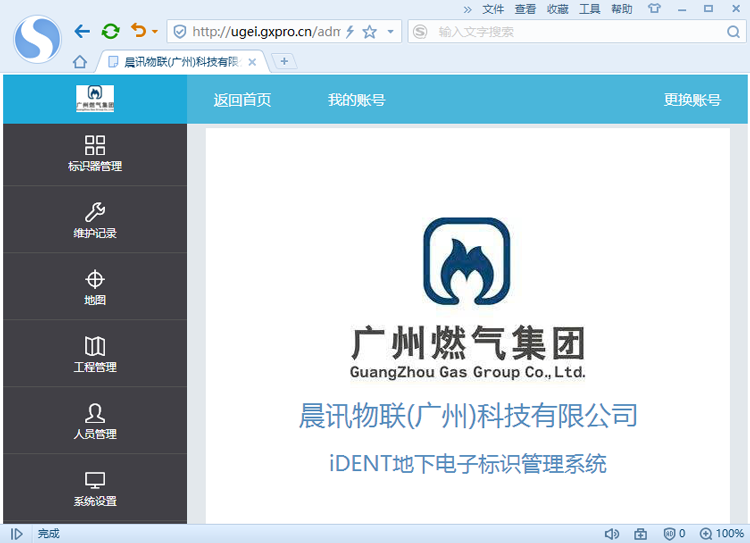Click the browser home icon
The height and width of the screenshot is (543, 750).
[80, 62]
